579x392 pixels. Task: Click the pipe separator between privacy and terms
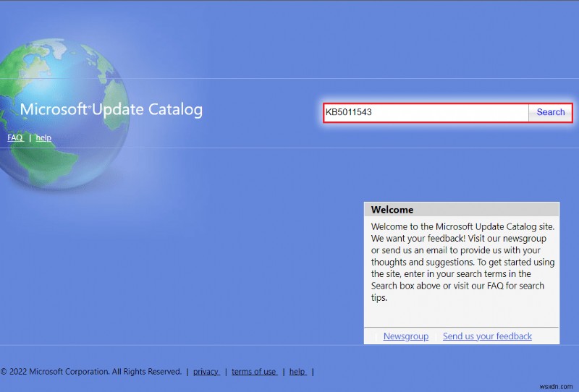[x=225, y=372]
